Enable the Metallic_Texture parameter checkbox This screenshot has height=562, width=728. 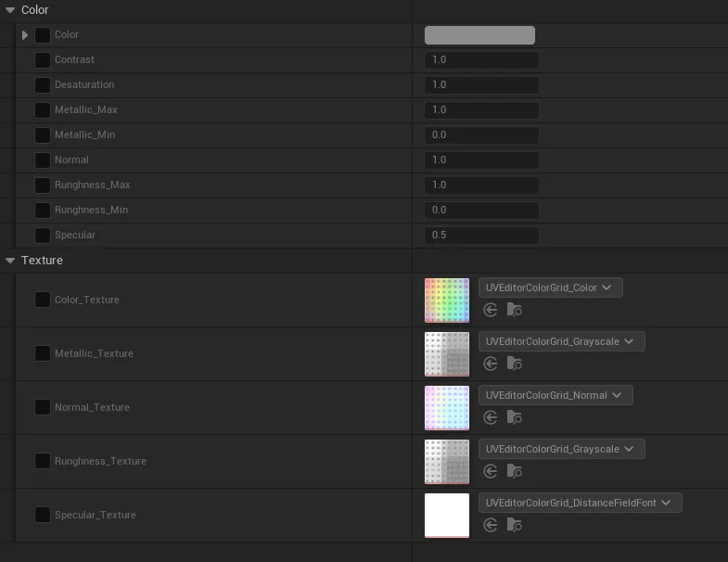click(x=43, y=353)
